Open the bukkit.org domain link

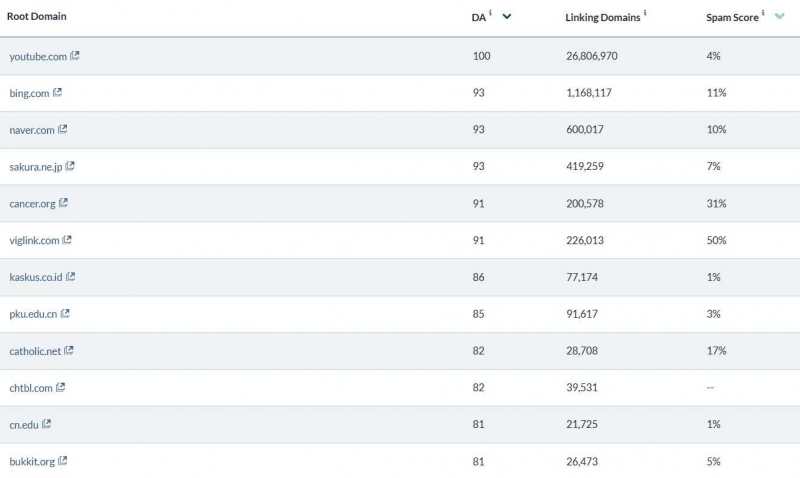(32, 461)
